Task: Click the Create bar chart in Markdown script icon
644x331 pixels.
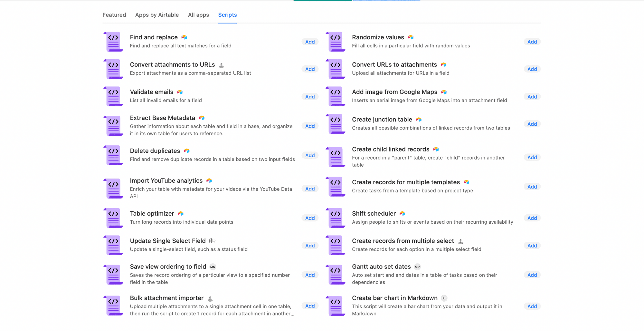Action: [x=336, y=306]
